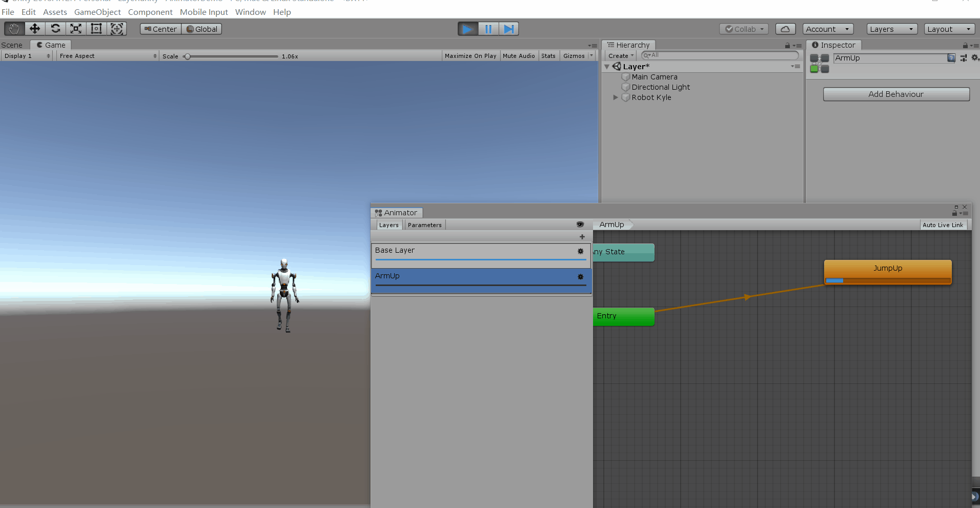Select the Rect transform tool

tap(96, 29)
